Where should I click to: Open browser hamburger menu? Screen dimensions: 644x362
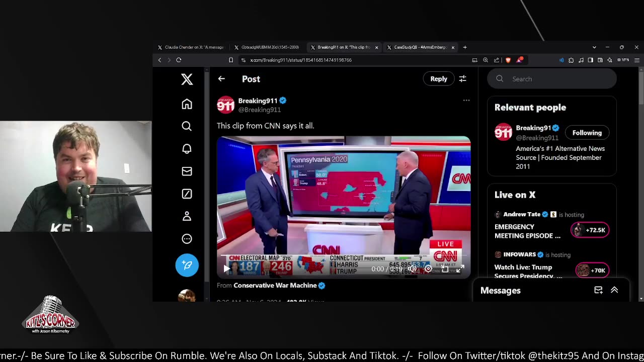point(636,60)
